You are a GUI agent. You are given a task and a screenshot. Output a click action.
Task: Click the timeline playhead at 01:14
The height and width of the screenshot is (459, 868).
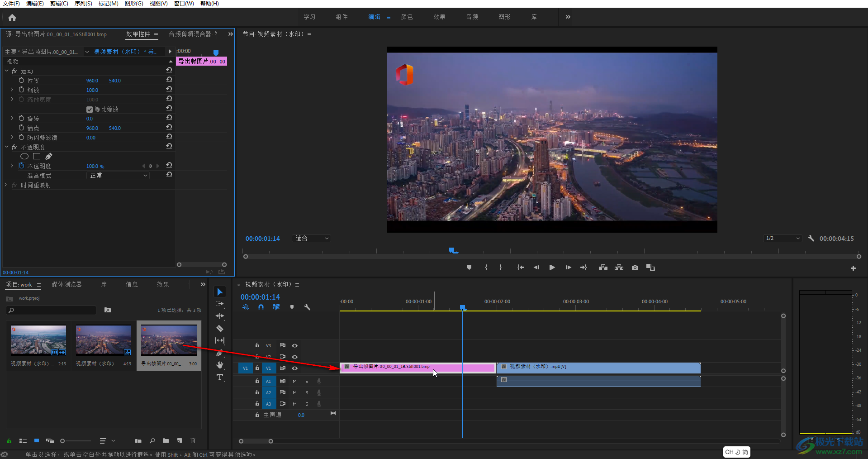coord(462,307)
